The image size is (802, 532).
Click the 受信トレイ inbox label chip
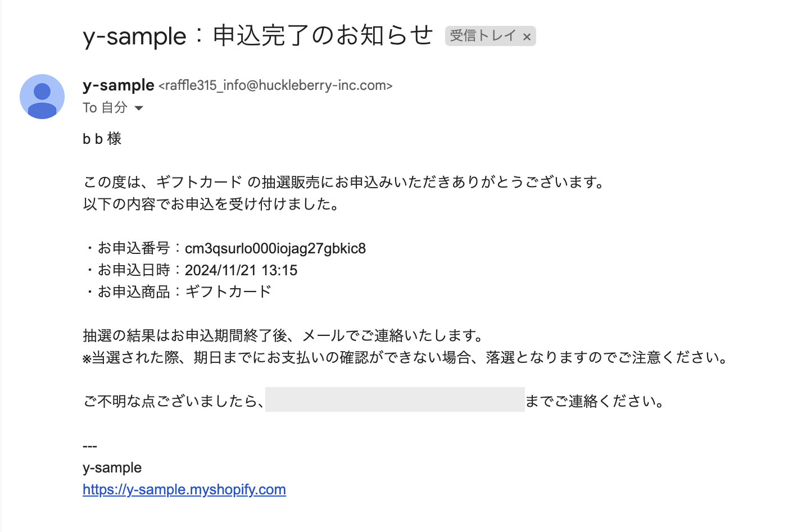point(482,36)
